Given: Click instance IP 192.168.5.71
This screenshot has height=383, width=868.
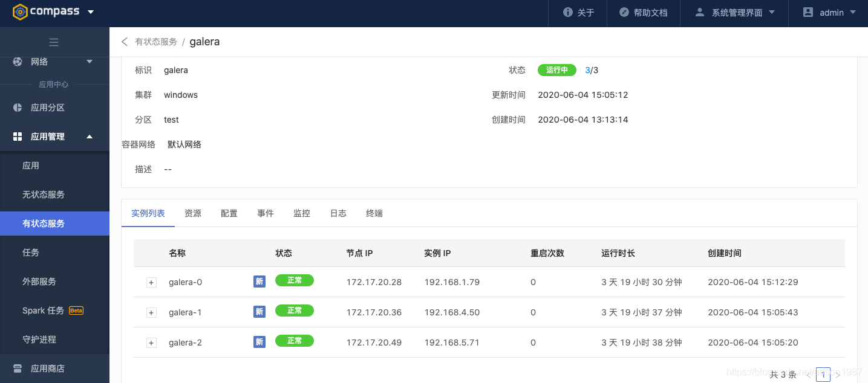Looking at the screenshot, I should click(452, 343).
